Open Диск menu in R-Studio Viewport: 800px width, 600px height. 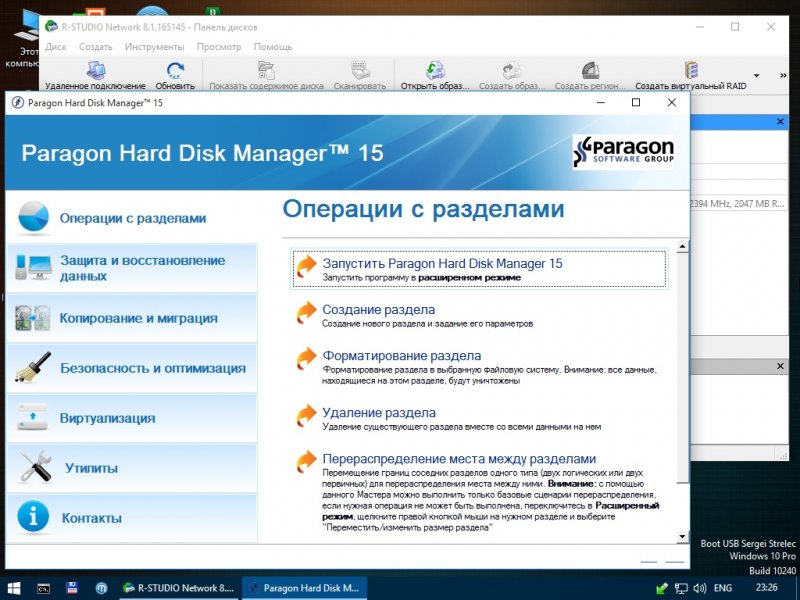coord(56,46)
